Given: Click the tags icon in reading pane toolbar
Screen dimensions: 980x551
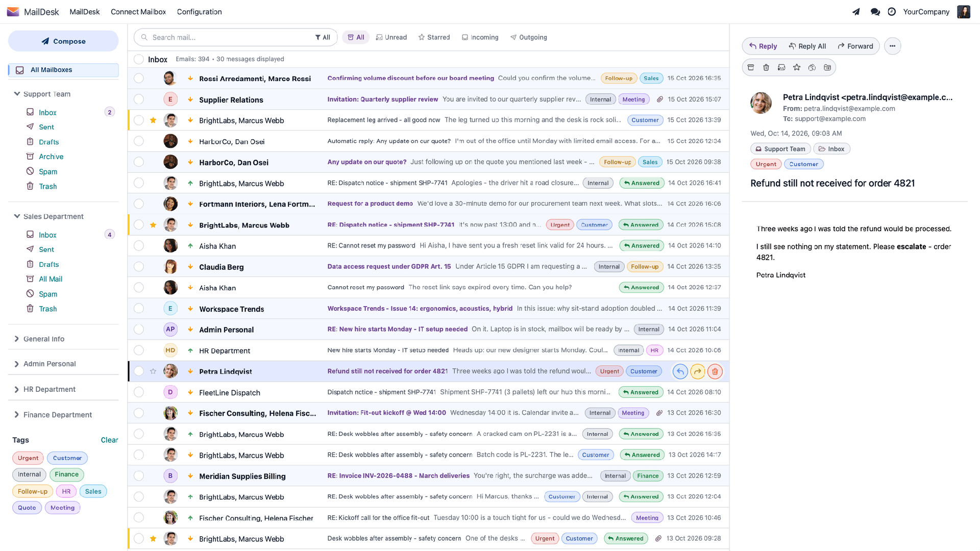Looking at the screenshot, I should click(812, 67).
